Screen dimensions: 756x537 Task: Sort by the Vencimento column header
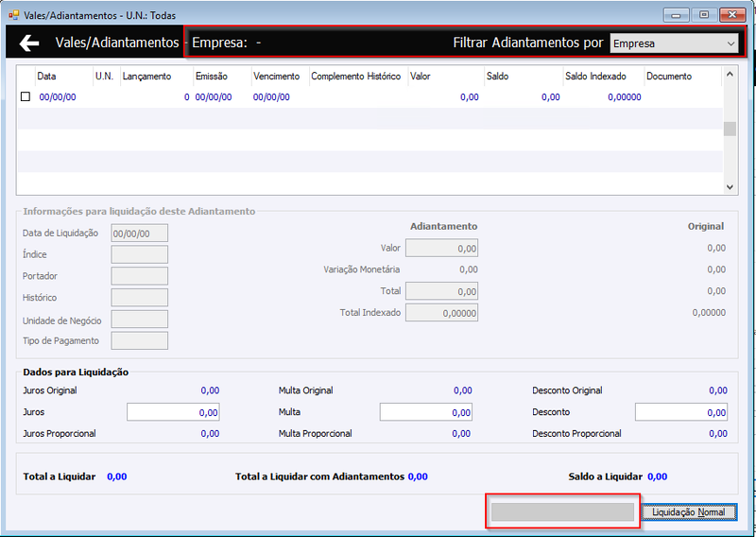(276, 77)
